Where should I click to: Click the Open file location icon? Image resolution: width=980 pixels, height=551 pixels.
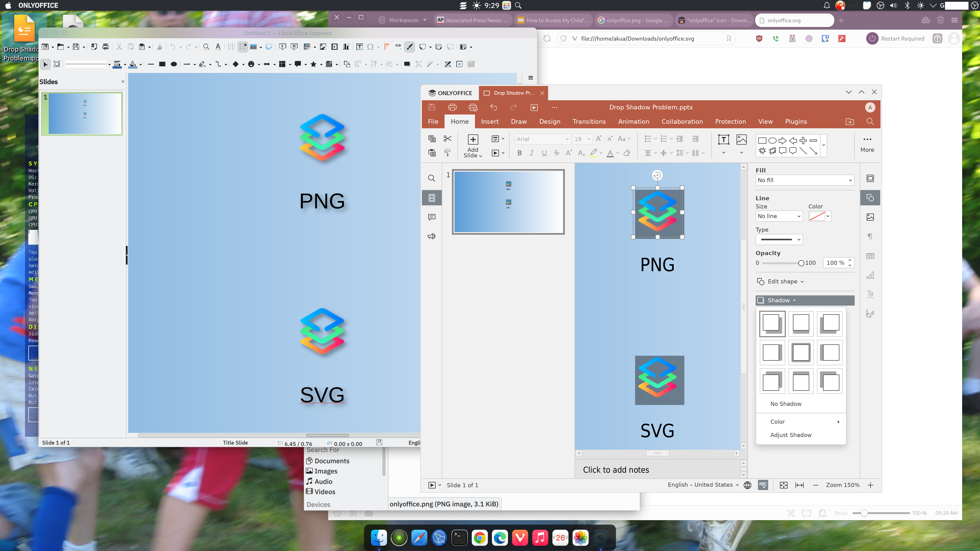click(850, 122)
